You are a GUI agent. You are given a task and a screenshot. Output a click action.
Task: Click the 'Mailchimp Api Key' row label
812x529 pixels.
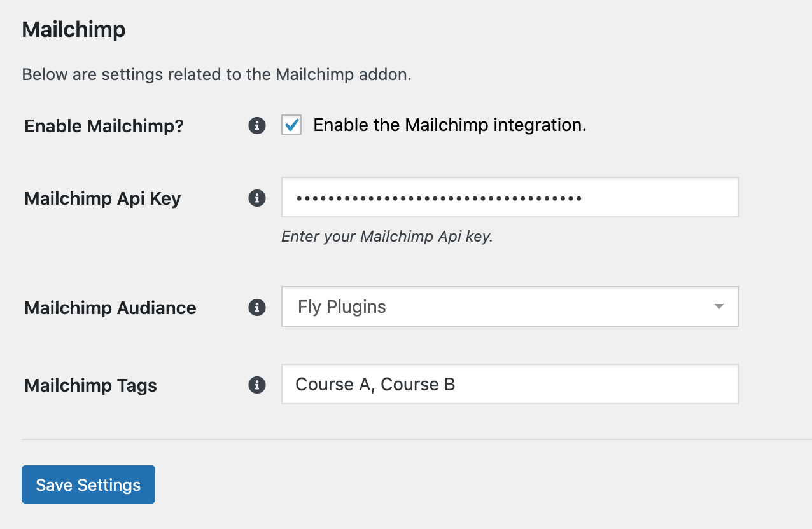click(102, 198)
